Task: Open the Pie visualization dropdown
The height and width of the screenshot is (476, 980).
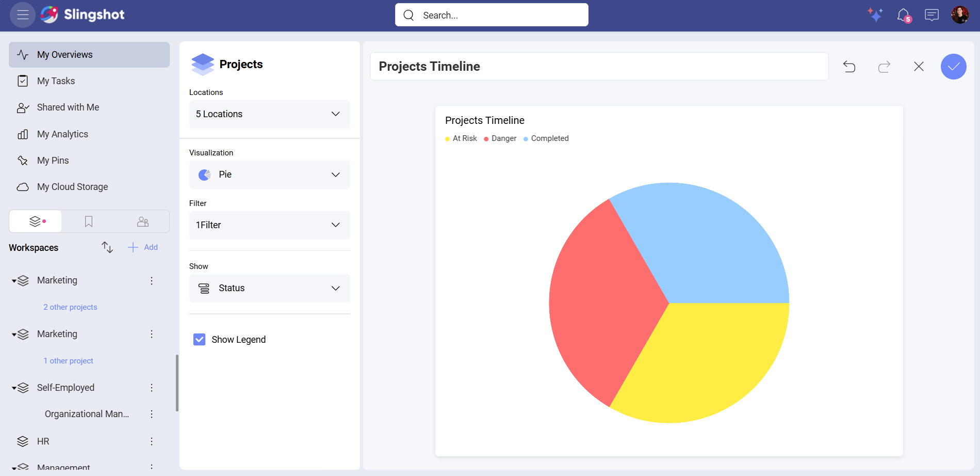Action: (269, 174)
